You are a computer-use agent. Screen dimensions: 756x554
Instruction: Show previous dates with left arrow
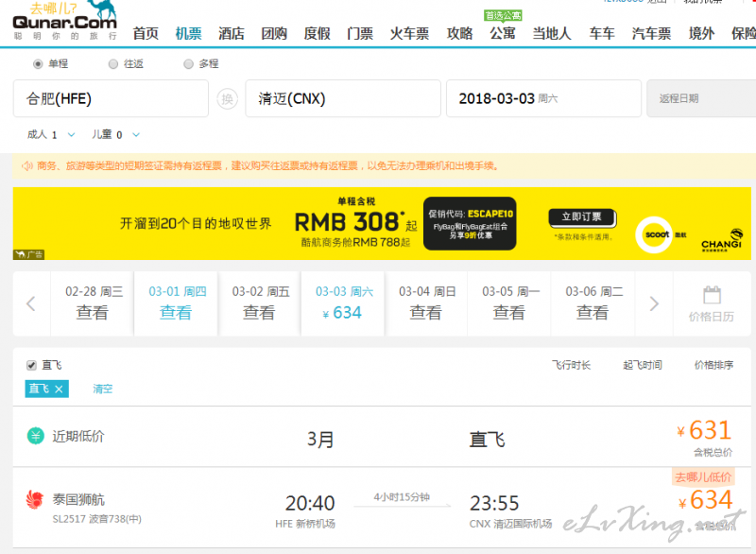[31, 303]
